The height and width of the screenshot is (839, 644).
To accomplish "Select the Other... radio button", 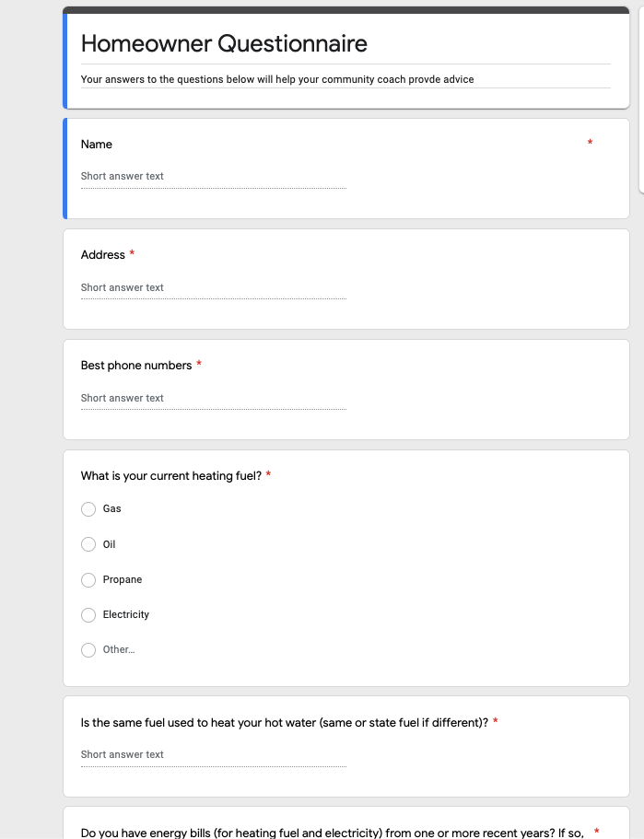I will (x=88, y=650).
